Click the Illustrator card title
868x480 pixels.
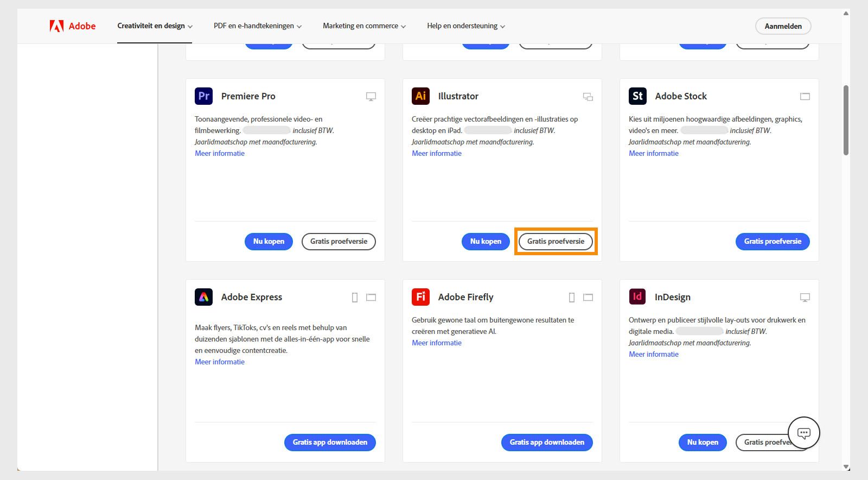458,96
